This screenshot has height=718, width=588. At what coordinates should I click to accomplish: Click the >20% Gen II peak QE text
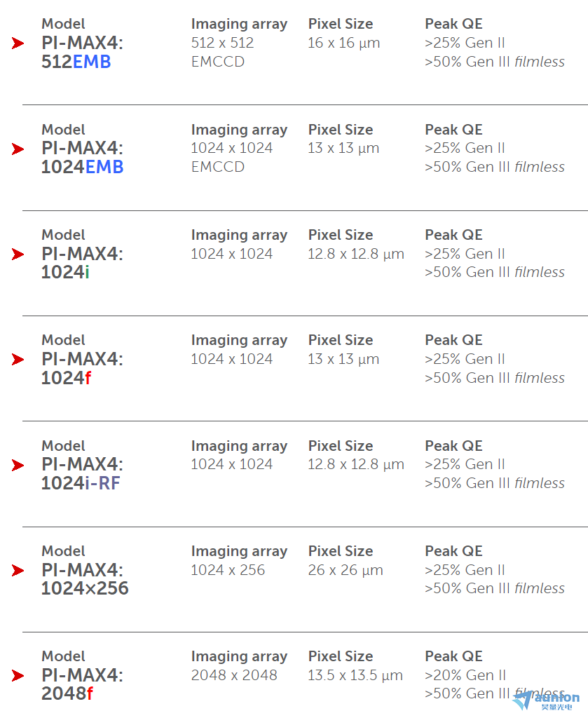(465, 675)
